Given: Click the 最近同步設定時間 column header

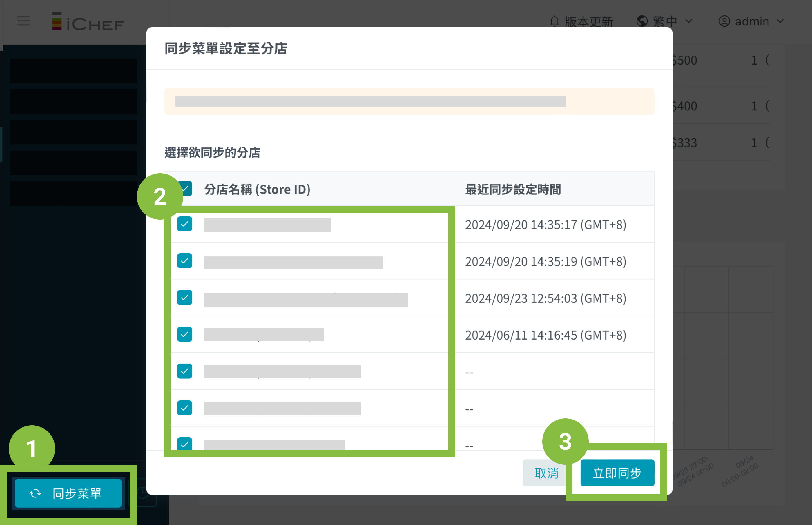Looking at the screenshot, I should coord(513,189).
